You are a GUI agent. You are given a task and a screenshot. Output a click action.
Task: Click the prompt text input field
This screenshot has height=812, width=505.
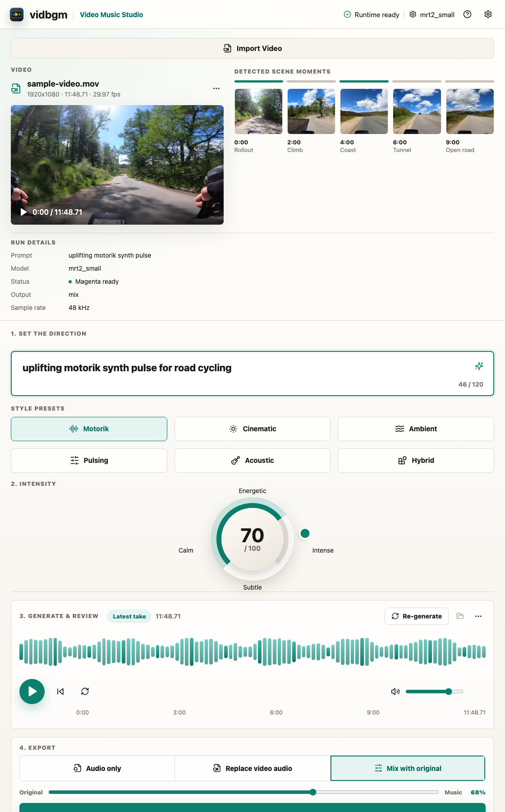click(x=252, y=374)
